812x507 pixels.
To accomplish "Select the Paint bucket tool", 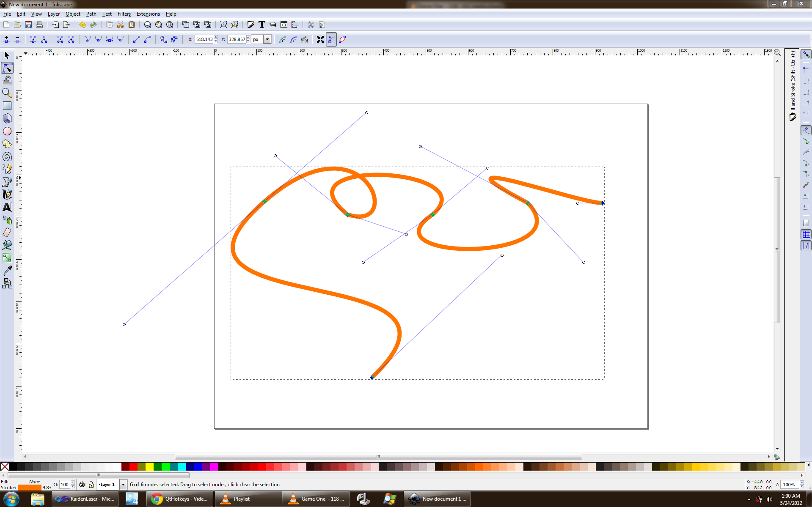I will point(7,245).
